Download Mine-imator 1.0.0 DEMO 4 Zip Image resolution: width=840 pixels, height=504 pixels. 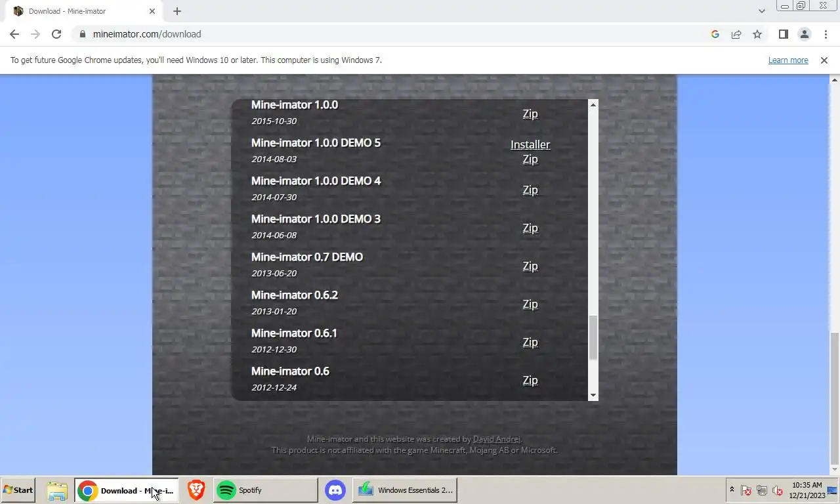tap(530, 190)
